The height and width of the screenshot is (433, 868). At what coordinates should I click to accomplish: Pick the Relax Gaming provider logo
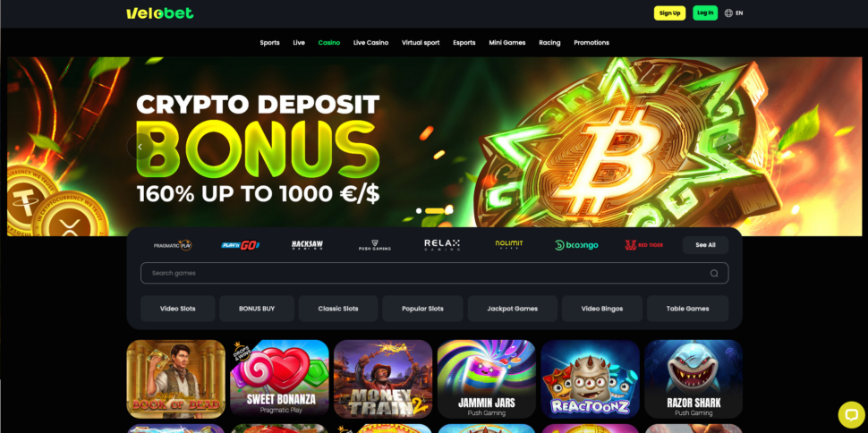click(x=442, y=245)
